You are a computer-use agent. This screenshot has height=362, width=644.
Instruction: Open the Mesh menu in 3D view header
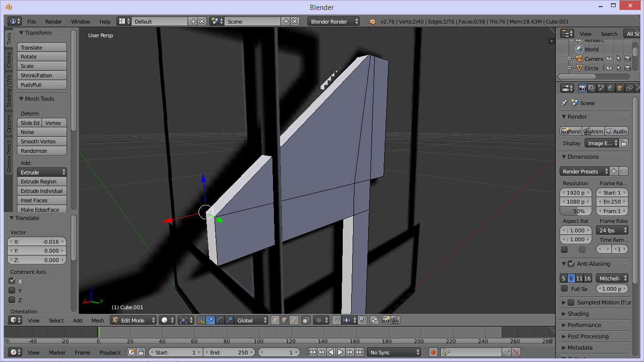click(x=98, y=321)
